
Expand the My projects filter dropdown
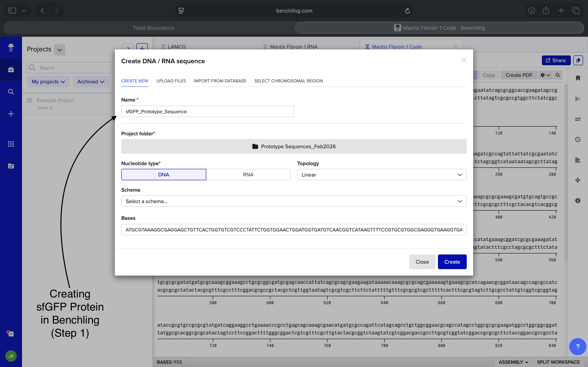[x=48, y=82]
